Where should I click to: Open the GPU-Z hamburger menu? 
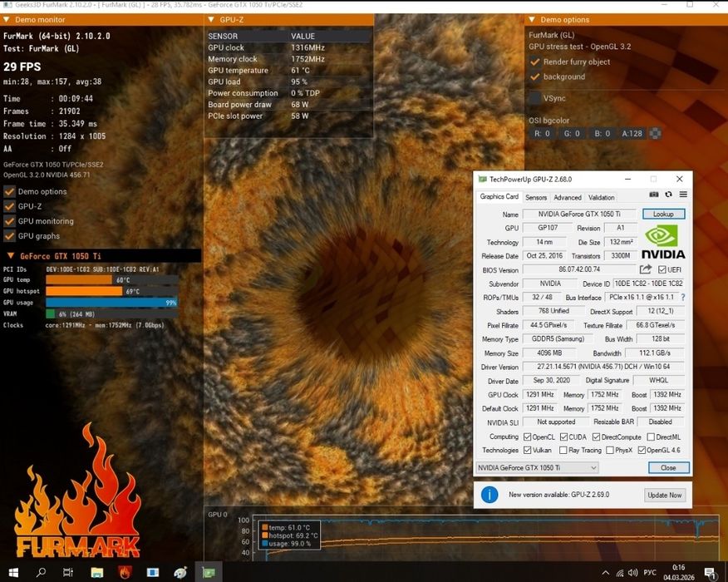(683, 195)
